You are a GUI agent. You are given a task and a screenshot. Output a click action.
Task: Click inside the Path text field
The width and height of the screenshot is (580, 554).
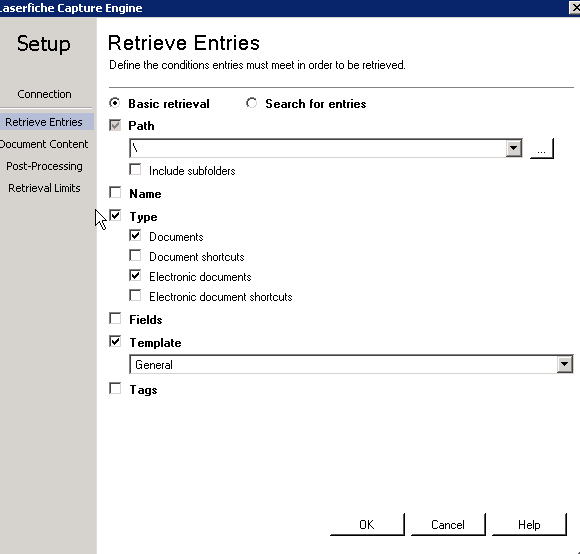click(x=318, y=148)
